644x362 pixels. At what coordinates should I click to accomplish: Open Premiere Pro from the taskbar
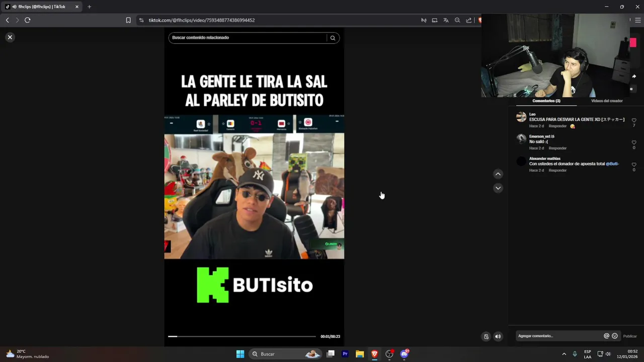pos(345,354)
